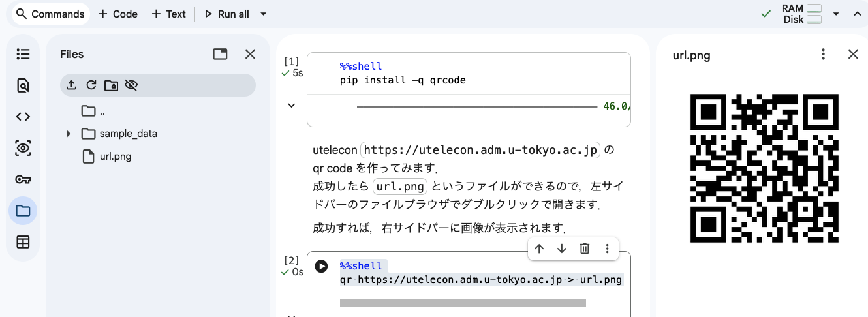Click the RAM and Disk usage indicator
This screenshot has height=317, width=868.
(801, 14)
